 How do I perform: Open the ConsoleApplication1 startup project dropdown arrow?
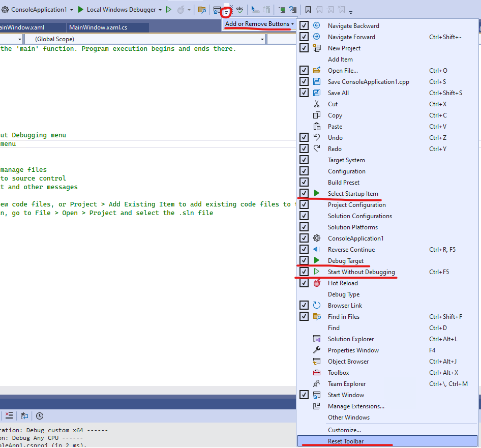72,10
